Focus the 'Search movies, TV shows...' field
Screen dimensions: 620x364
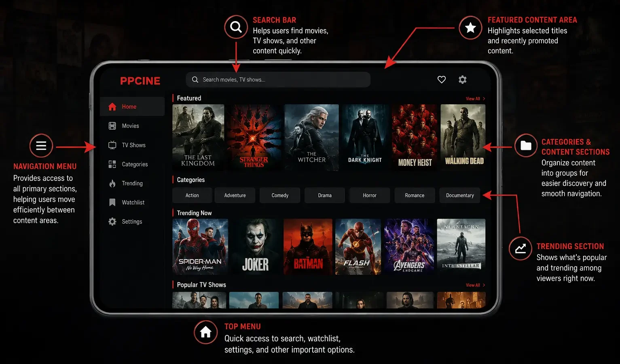coord(278,80)
